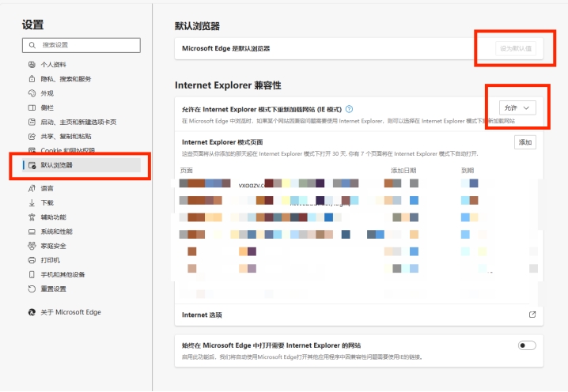This screenshot has height=392, width=568.
Task: Click the IE mode help question mark icon
Action: 349,109
